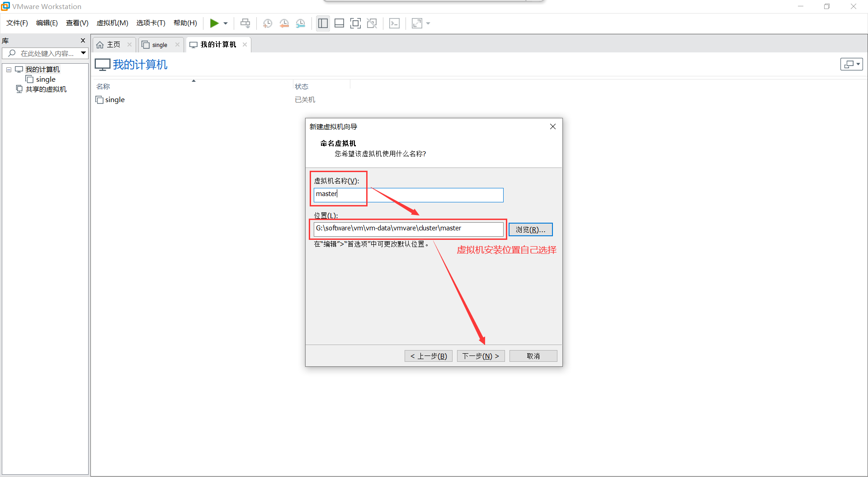Click the stretch guest display icon

pos(417,23)
